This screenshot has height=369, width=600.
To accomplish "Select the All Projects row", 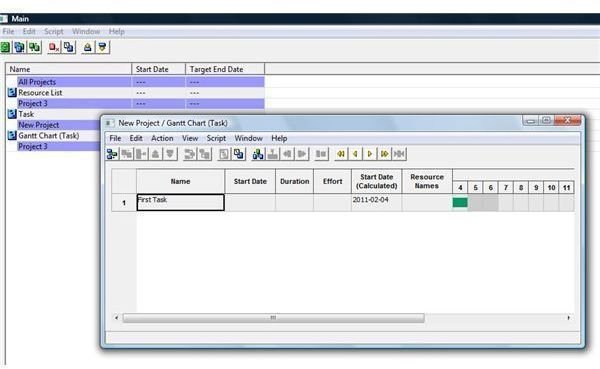I will tap(141, 82).
